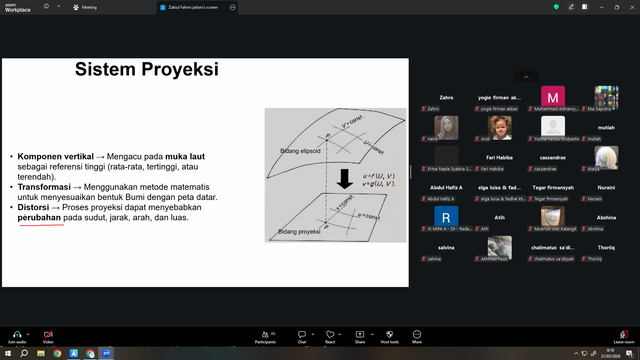640x360 pixels.
Task: Collapse the participant gallery with up chevron
Action: (526, 77)
